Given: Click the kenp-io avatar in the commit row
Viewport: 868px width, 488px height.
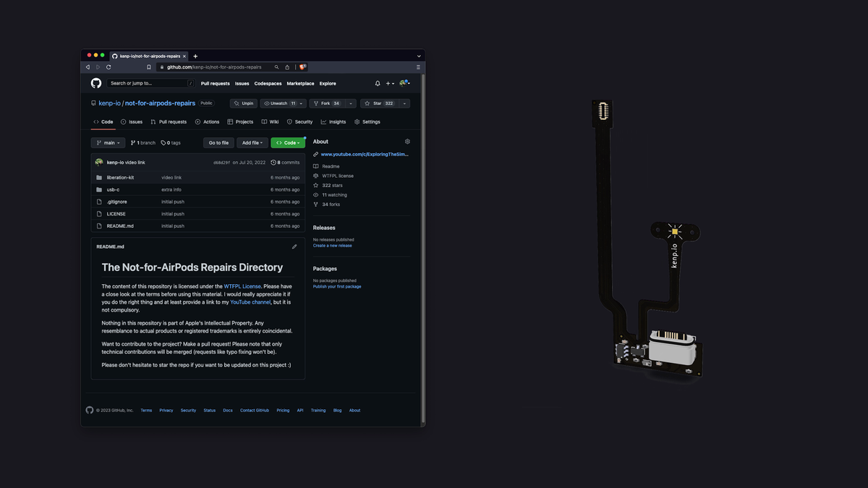Looking at the screenshot, I should 99,162.
